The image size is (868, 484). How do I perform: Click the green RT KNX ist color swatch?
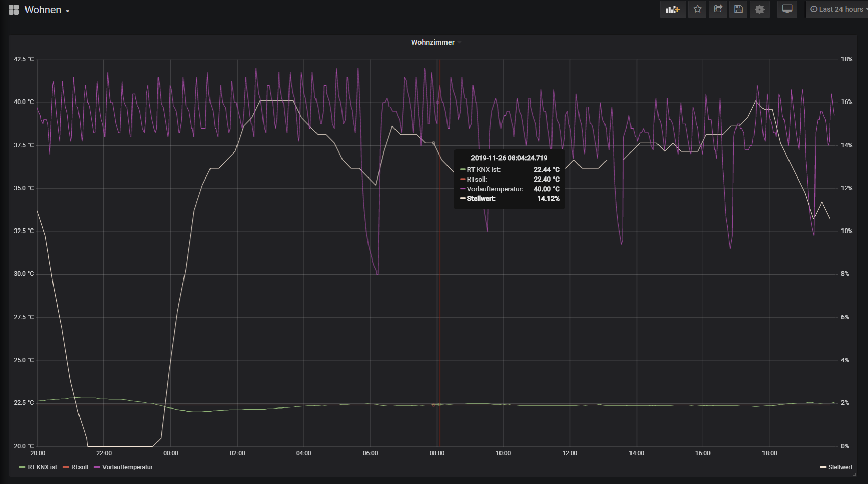pos(22,467)
